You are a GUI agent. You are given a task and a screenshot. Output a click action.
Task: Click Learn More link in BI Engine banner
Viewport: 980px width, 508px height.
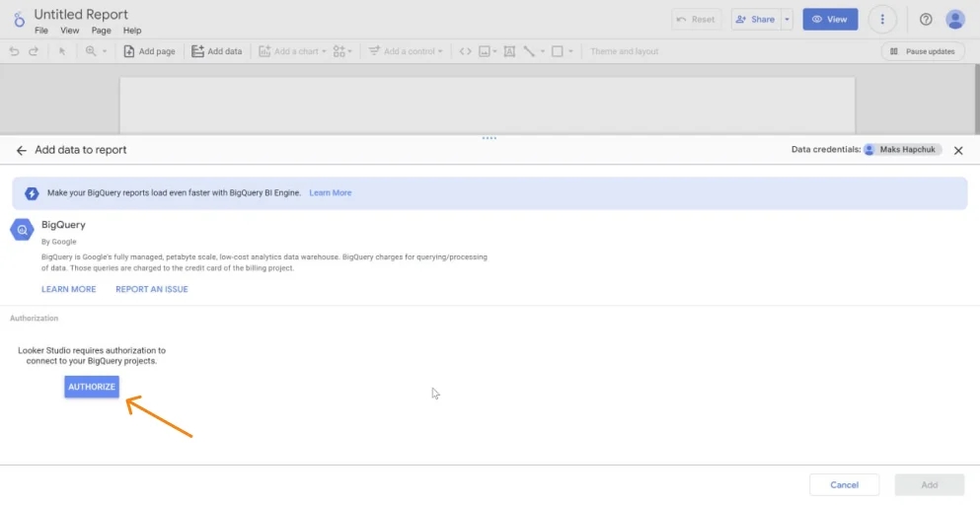click(x=330, y=192)
